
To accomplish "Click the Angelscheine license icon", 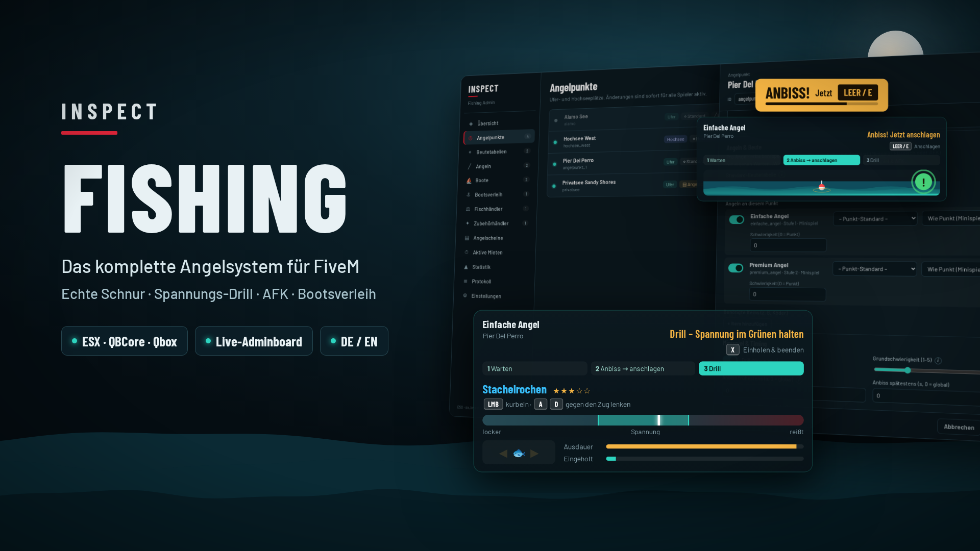I will [x=467, y=238].
